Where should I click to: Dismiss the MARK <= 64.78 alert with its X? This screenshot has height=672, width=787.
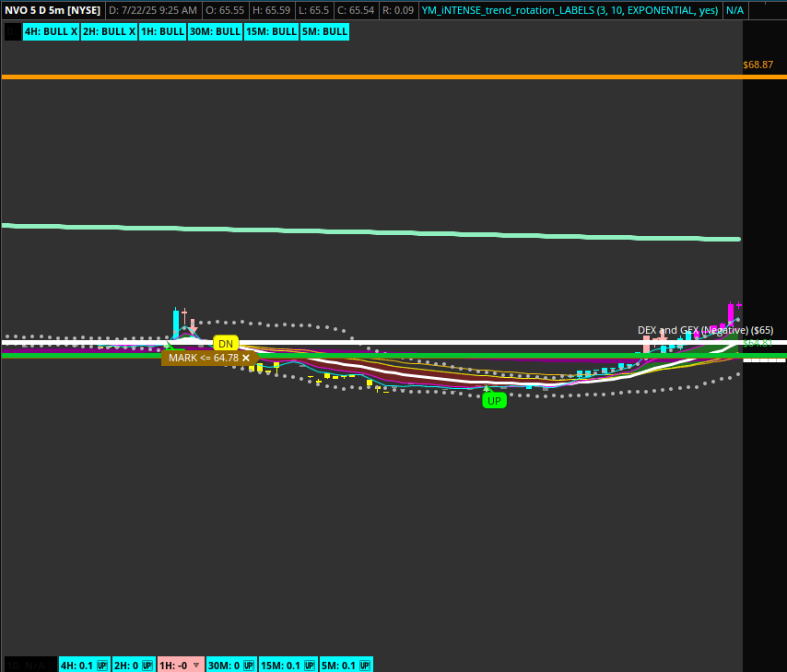coord(246,358)
